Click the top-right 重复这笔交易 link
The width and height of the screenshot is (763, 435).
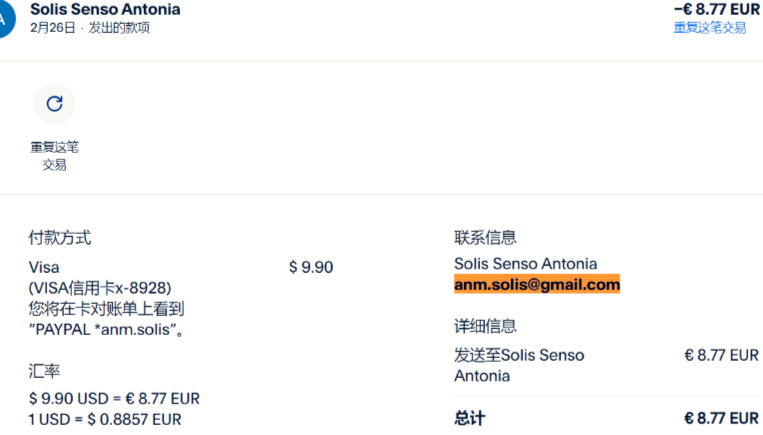(x=709, y=28)
